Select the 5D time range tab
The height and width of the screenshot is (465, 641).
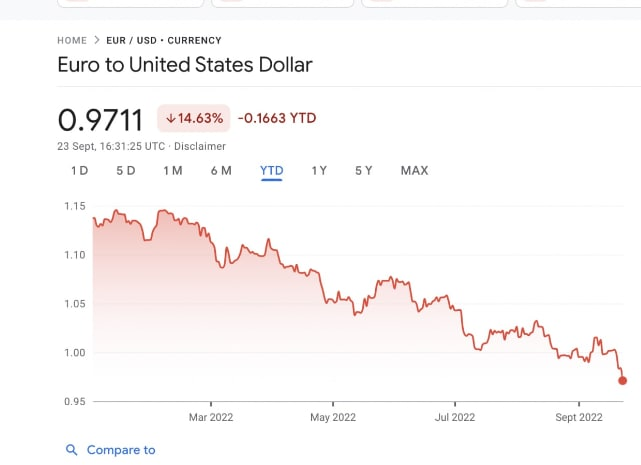click(125, 171)
